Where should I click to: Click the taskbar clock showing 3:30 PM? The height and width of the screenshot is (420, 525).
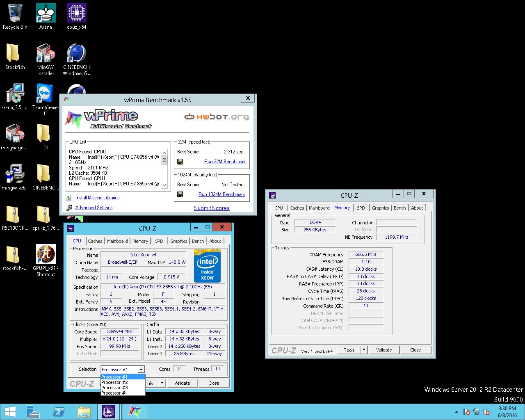(507, 412)
